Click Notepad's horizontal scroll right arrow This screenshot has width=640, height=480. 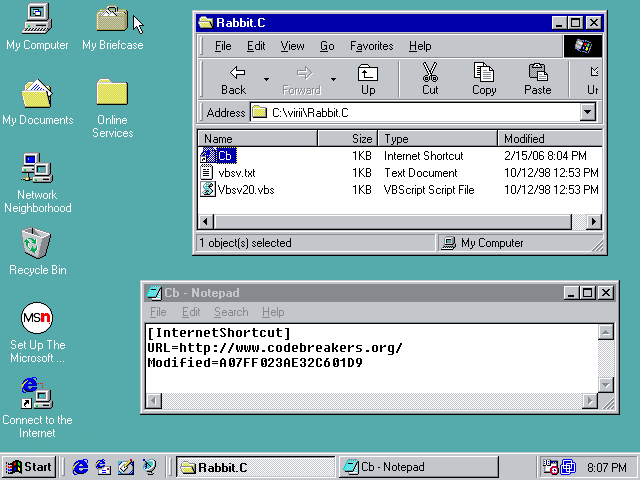tap(589, 401)
